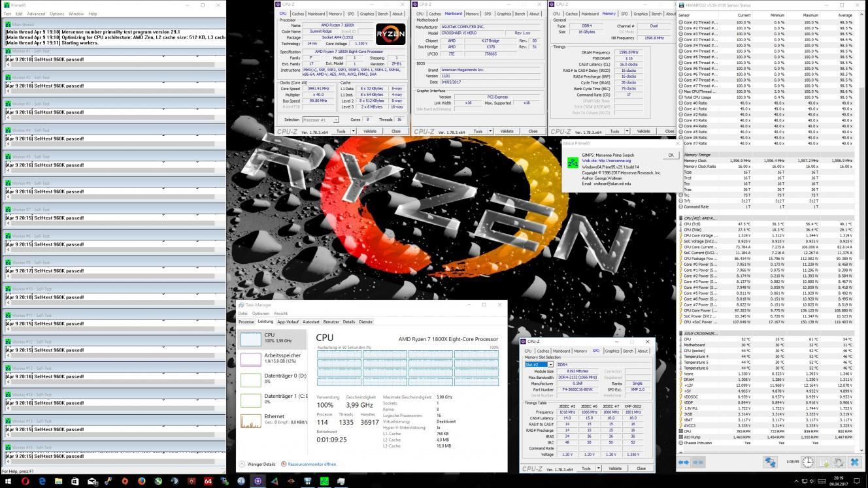Open Mail icon on taskbar
The width and height of the screenshot is (868, 488).
click(92, 481)
